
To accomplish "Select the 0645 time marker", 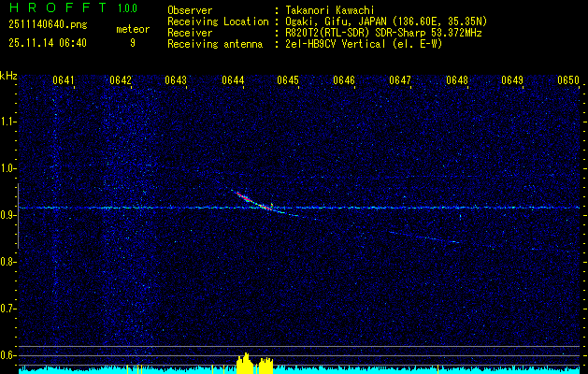I will 288,80.
